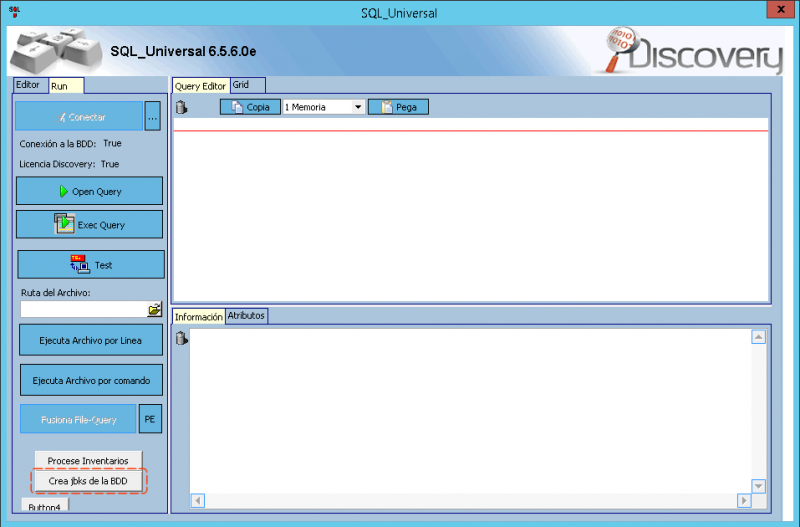Switch to the Editor tab
This screenshot has width=800, height=527.
(x=30, y=85)
